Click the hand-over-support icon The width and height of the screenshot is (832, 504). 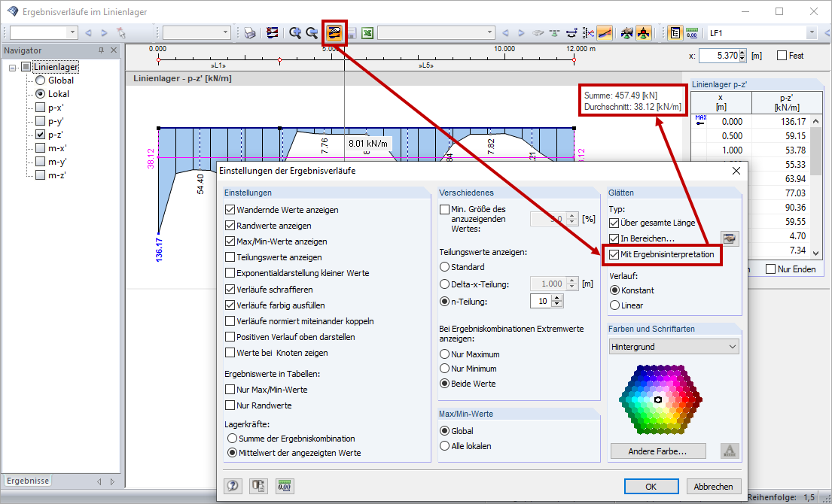click(627, 33)
